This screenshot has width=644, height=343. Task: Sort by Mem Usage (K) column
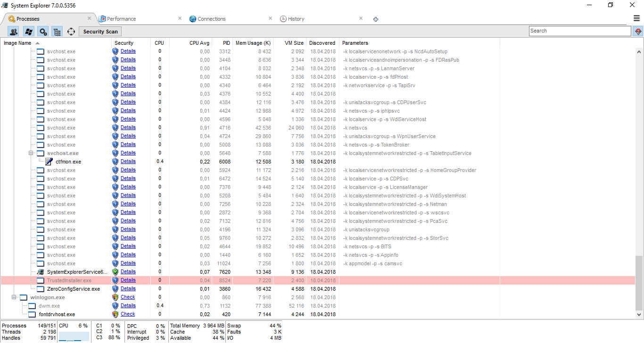tap(253, 43)
